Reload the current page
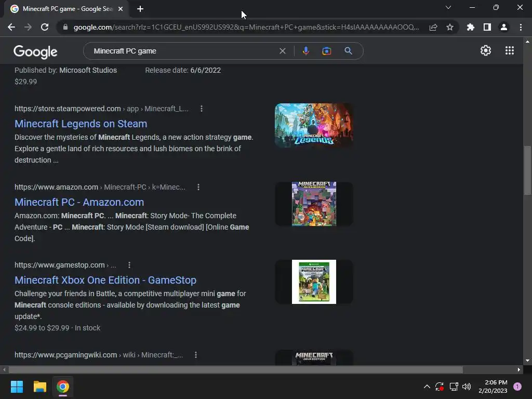Image resolution: width=532 pixels, height=399 pixels. point(45,27)
